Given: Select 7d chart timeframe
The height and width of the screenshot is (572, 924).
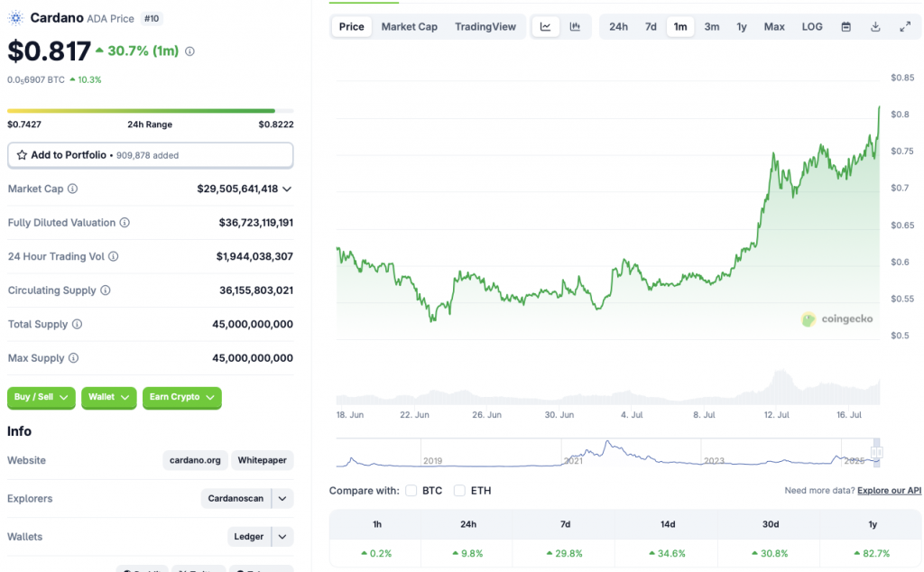Looking at the screenshot, I should tap(651, 26).
